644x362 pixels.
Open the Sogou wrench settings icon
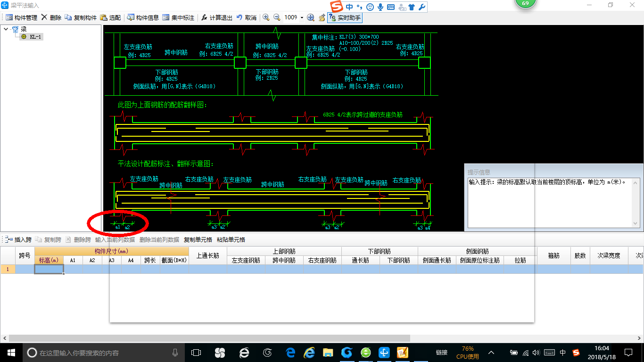tap(422, 7)
